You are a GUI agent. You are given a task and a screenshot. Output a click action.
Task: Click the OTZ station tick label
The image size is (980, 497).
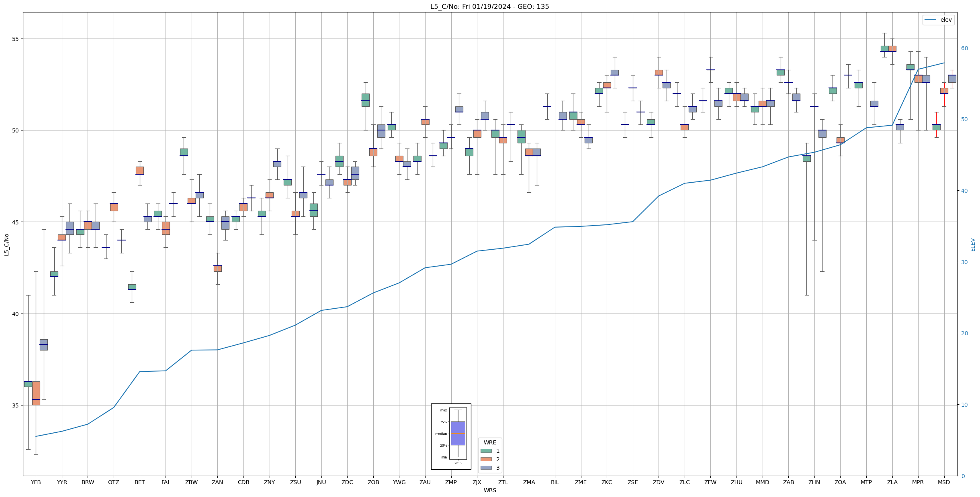pyautogui.click(x=114, y=482)
